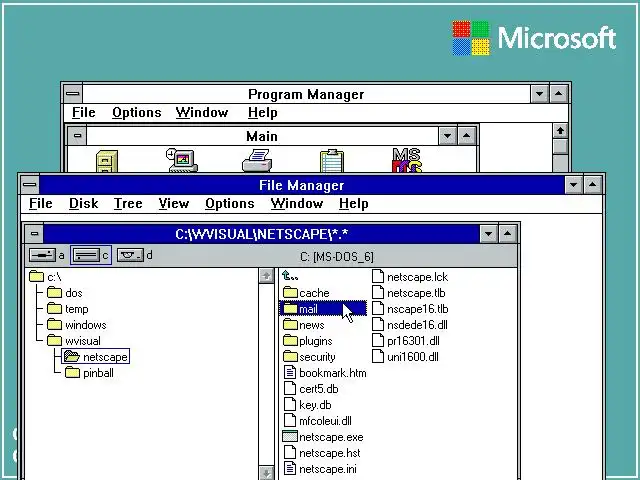Viewport: 640px width, 480px height.
Task: Open the Clipboard Viewer icon in Main
Action: [332, 161]
